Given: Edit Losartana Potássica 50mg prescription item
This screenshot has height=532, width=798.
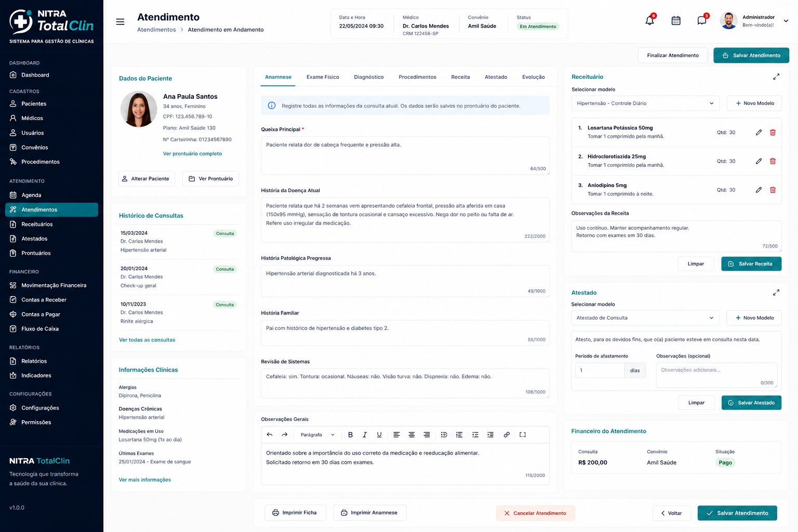Looking at the screenshot, I should pos(759,132).
